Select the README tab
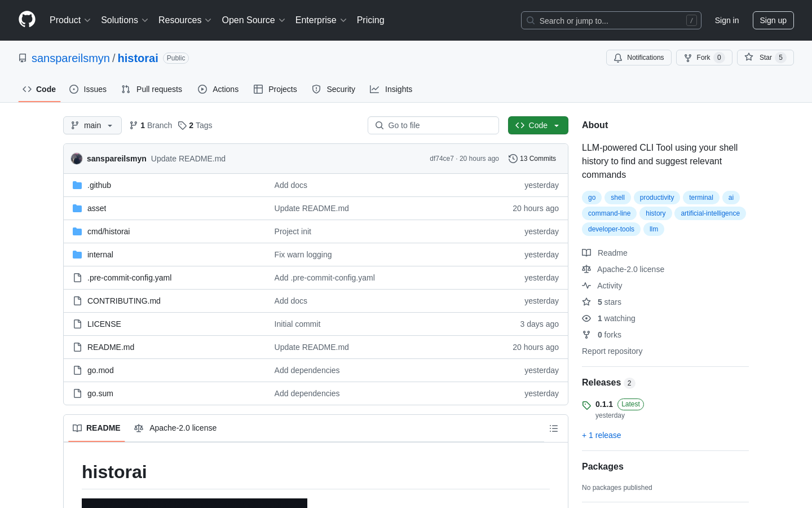The image size is (812, 508). coord(96,428)
